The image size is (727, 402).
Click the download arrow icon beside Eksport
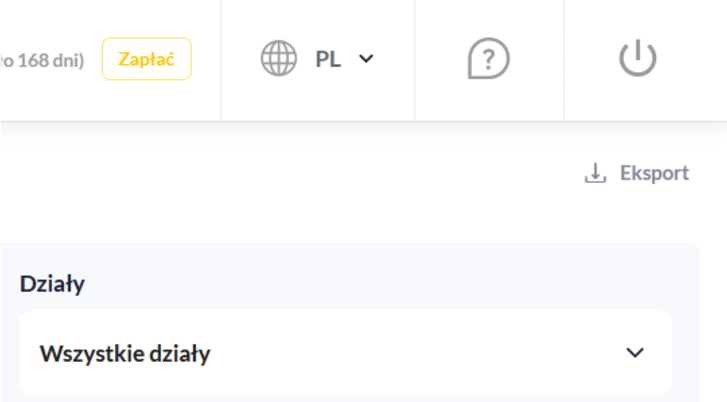pos(595,173)
